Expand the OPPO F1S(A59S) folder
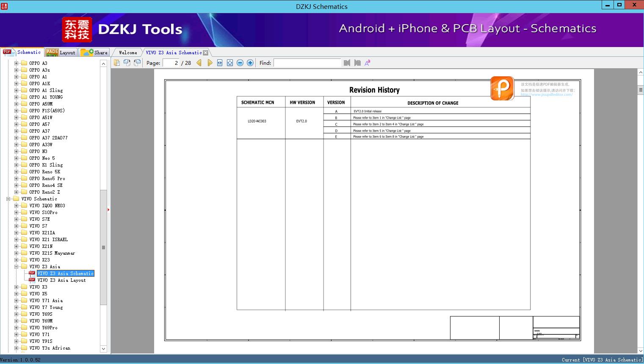Viewport: 644px width, 364px height. [16, 111]
